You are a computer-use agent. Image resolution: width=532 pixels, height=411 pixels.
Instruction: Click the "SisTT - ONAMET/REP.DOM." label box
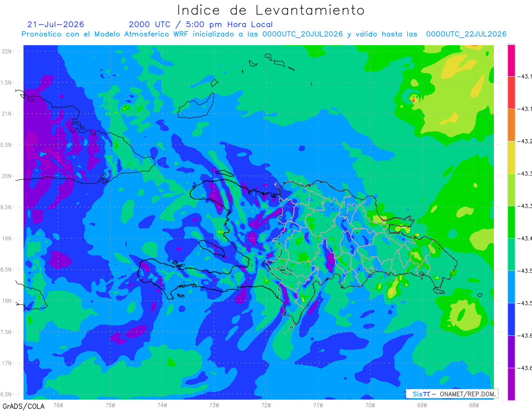point(452,394)
